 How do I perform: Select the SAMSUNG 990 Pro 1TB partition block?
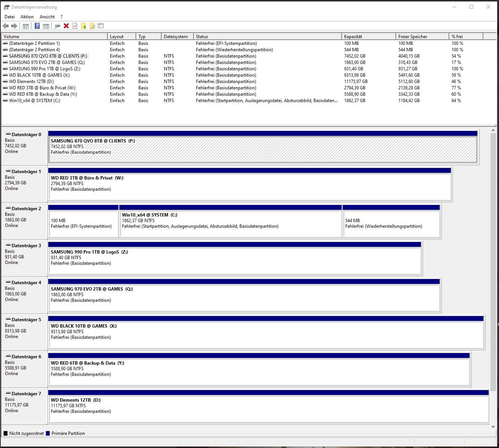[236, 258]
